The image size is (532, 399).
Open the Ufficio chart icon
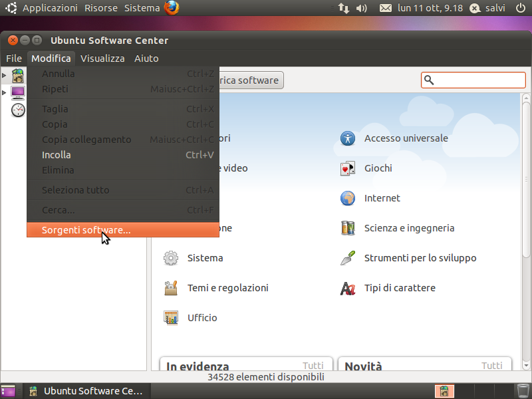coord(171,318)
